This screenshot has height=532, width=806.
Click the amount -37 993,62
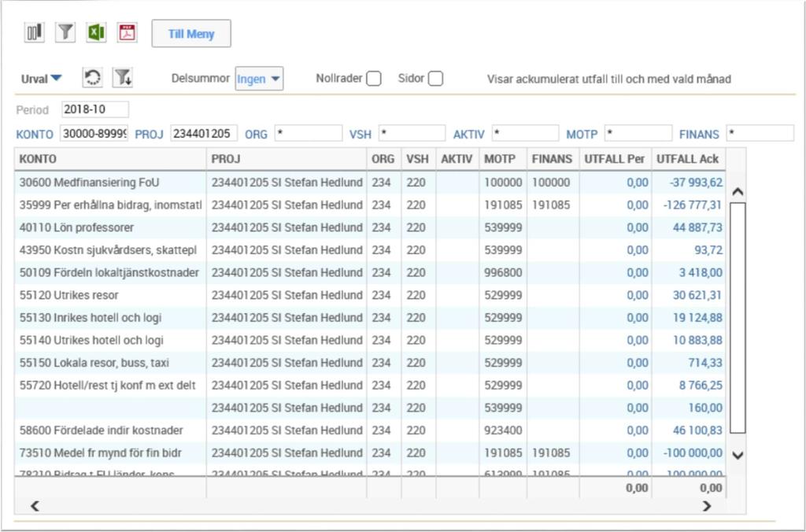pos(696,183)
